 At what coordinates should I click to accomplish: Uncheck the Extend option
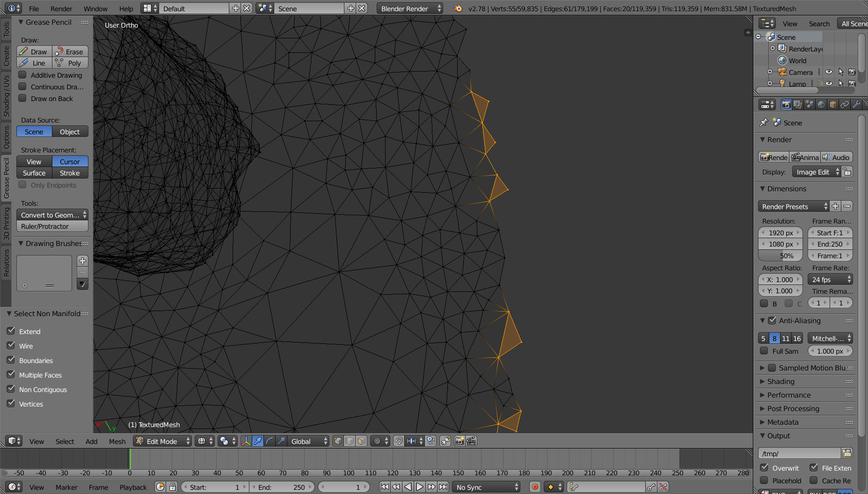11,331
